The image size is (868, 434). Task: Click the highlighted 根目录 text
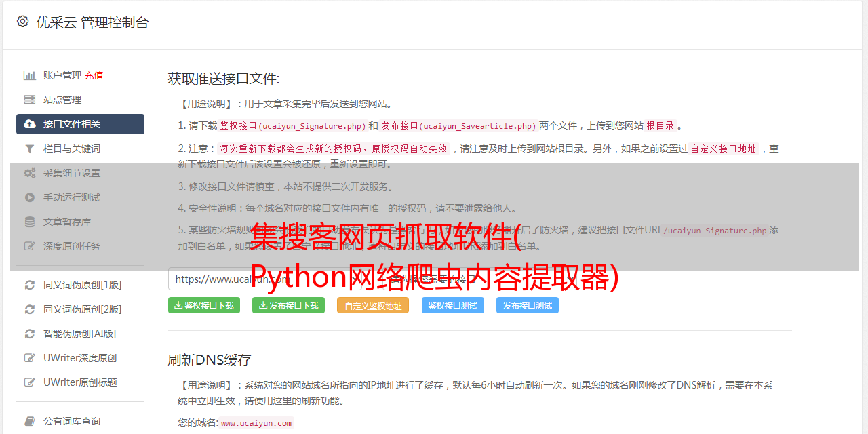click(660, 125)
